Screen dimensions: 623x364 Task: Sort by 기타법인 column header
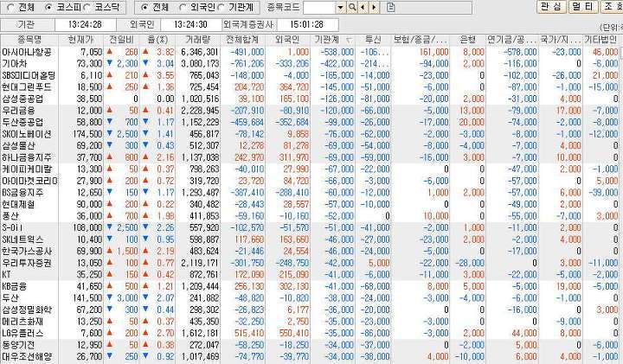[x=600, y=40]
